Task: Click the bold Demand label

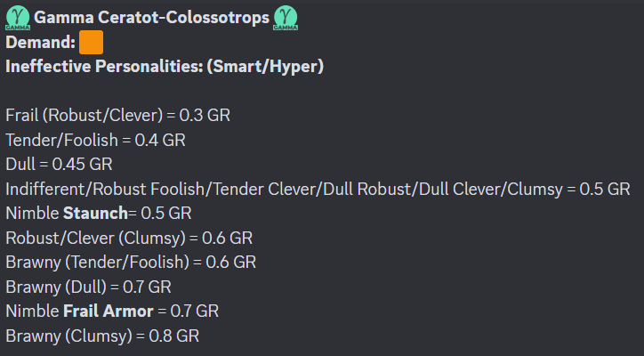Action: click(40, 43)
